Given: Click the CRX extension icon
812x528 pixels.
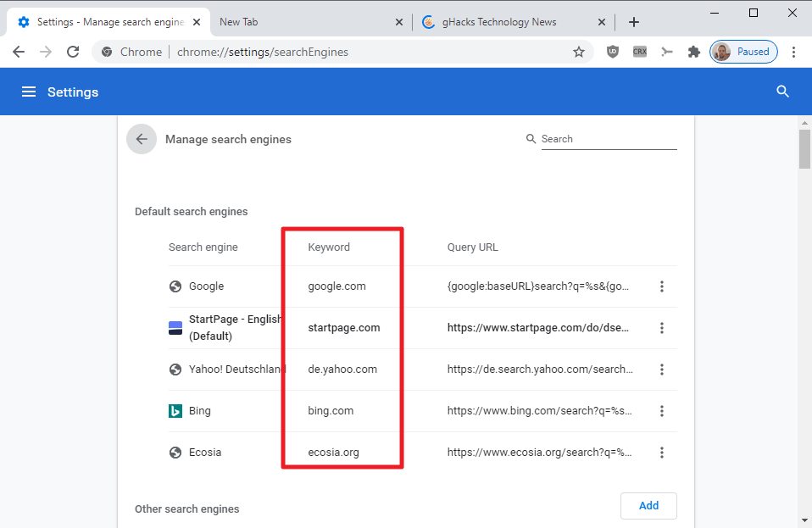Looking at the screenshot, I should click(640, 52).
